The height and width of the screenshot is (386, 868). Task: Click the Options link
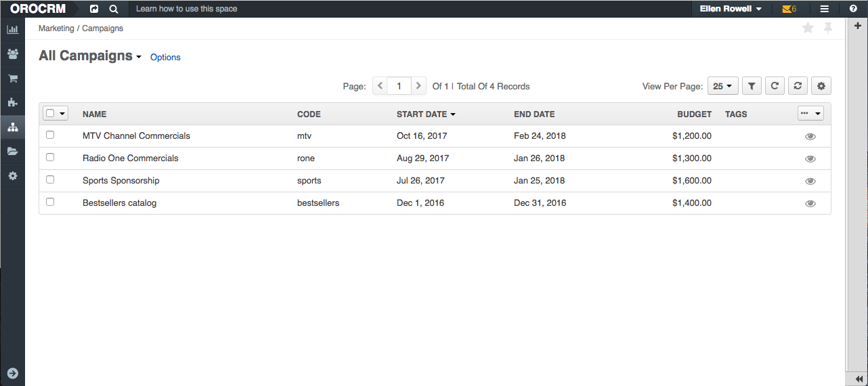[x=165, y=58]
